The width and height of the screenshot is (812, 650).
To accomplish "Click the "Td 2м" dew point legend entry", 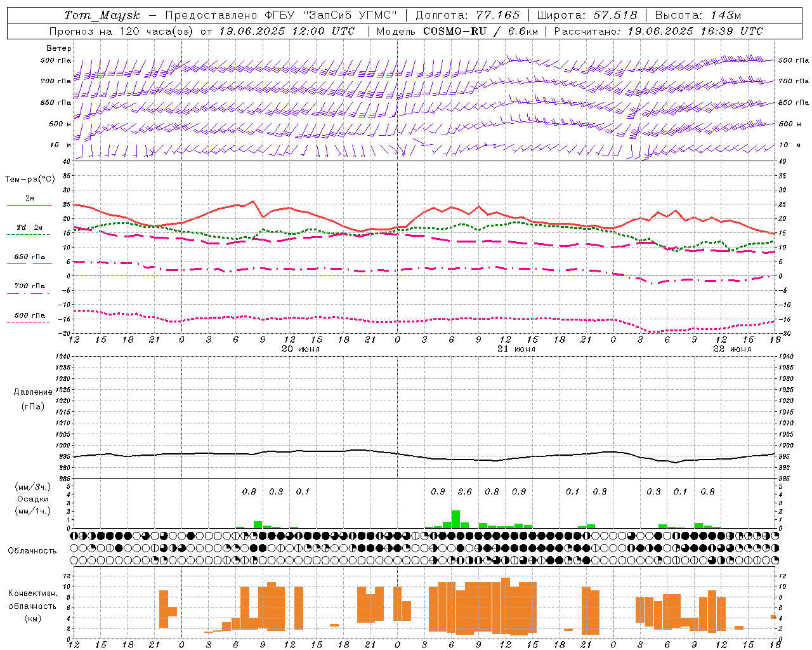I will coord(30,227).
